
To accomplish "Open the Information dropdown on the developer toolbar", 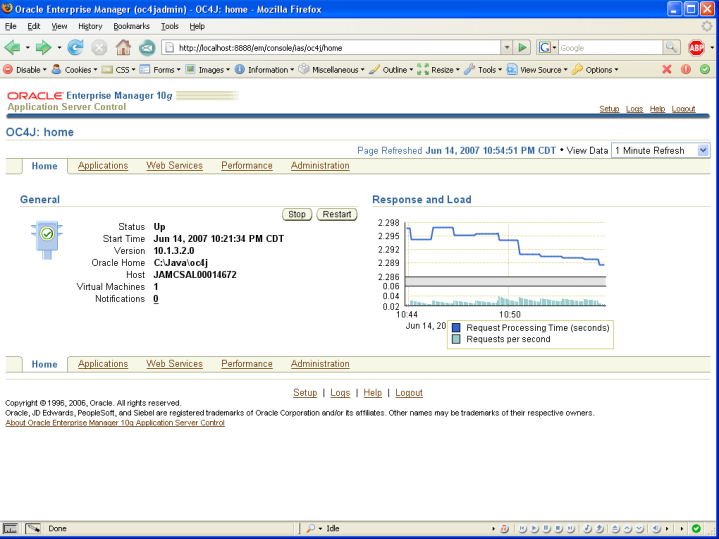I will pyautogui.click(x=265, y=70).
